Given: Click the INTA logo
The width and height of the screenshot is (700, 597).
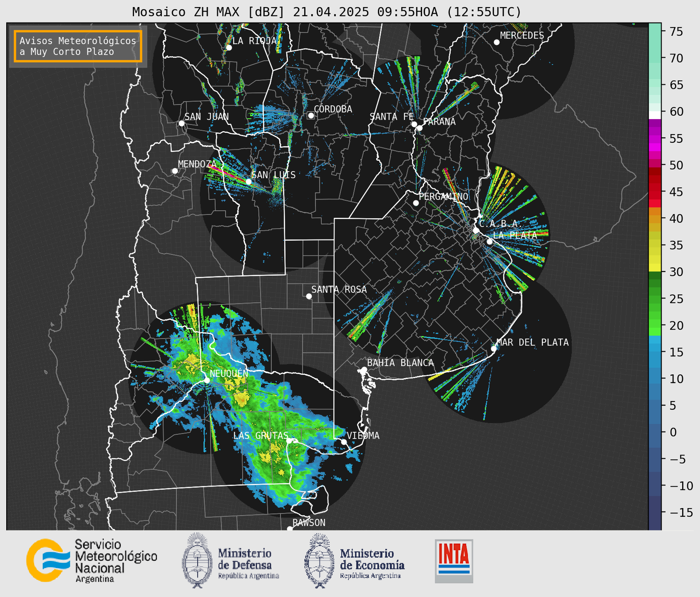Looking at the screenshot, I should 454,561.
